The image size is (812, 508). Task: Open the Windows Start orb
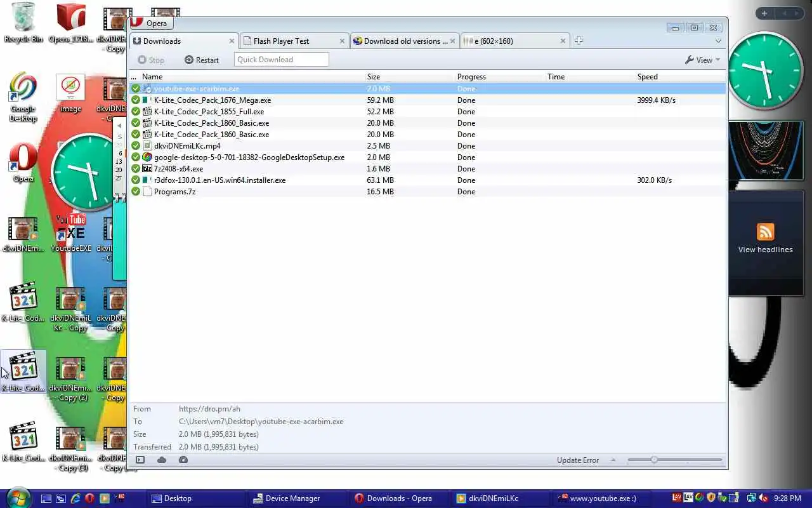click(x=17, y=498)
